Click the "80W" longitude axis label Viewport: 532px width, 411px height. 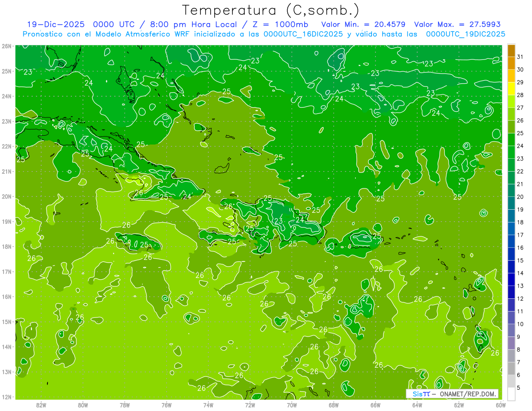[x=83, y=405]
